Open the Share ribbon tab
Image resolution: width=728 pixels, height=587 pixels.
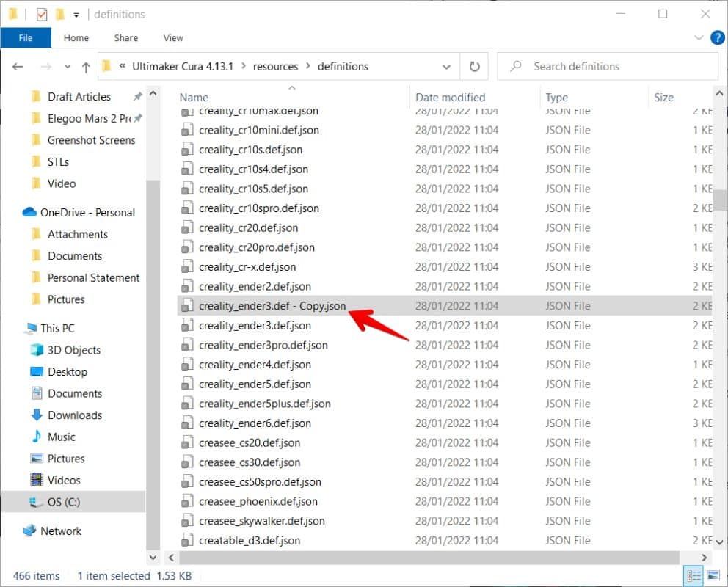[x=125, y=38]
